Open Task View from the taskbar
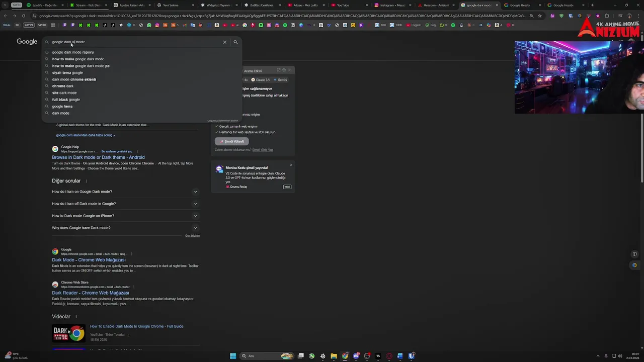The image size is (644, 362). (x=300, y=356)
